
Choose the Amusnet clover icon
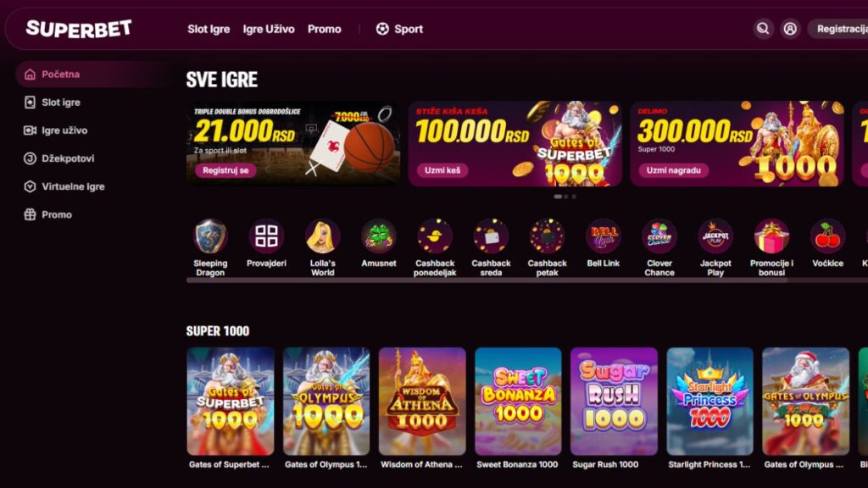[379, 236]
